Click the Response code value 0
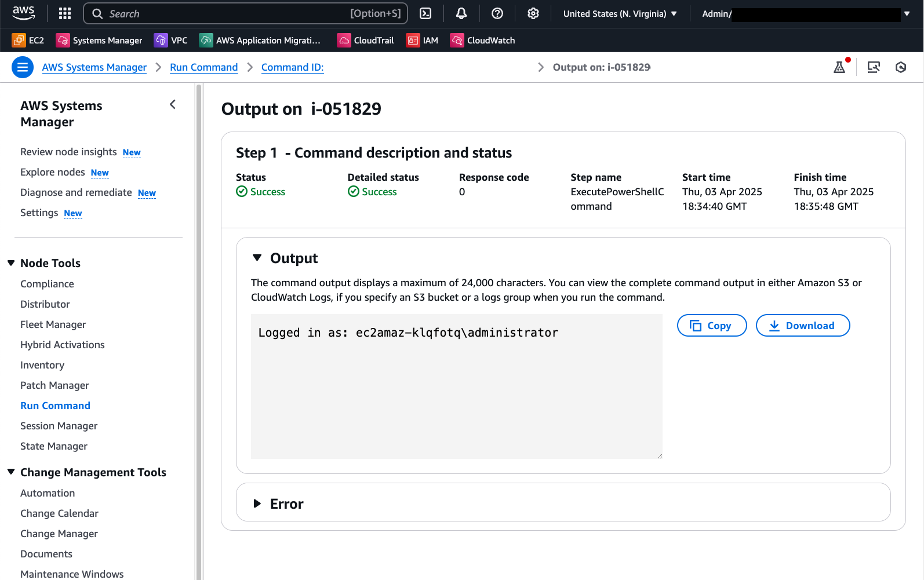 coord(462,192)
